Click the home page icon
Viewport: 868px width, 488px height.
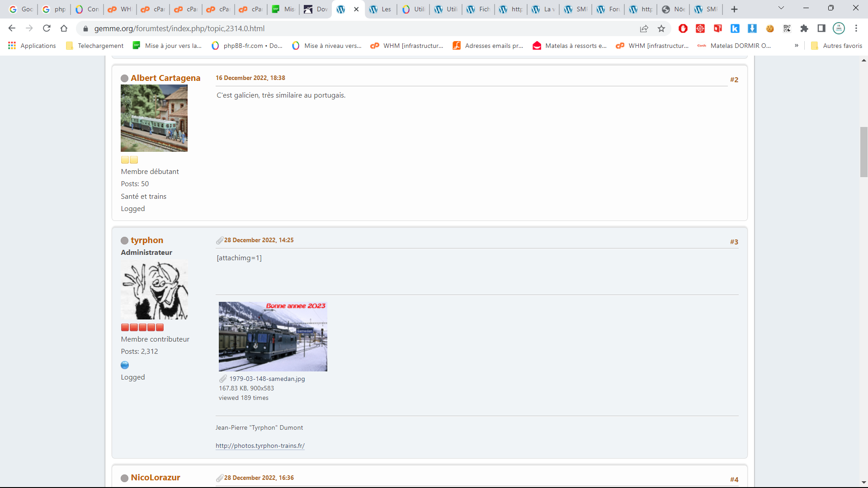click(64, 28)
